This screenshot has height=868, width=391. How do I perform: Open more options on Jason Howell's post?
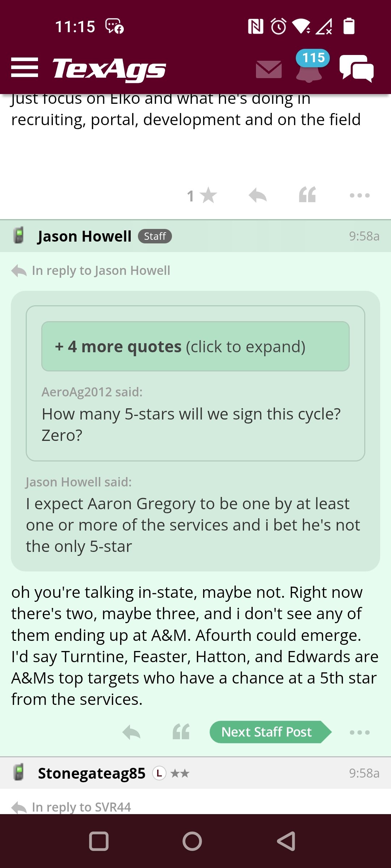pyautogui.click(x=360, y=732)
